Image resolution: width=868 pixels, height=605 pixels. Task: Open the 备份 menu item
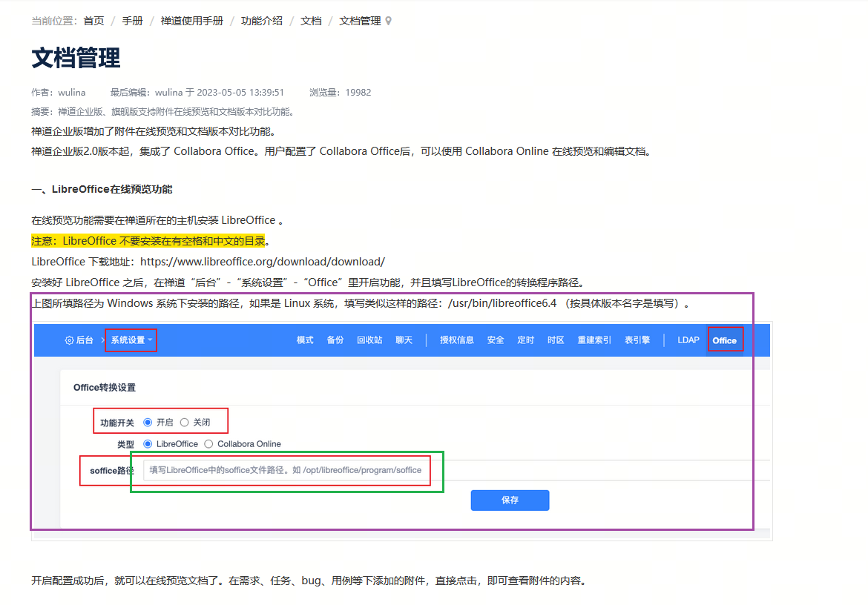[x=335, y=340]
